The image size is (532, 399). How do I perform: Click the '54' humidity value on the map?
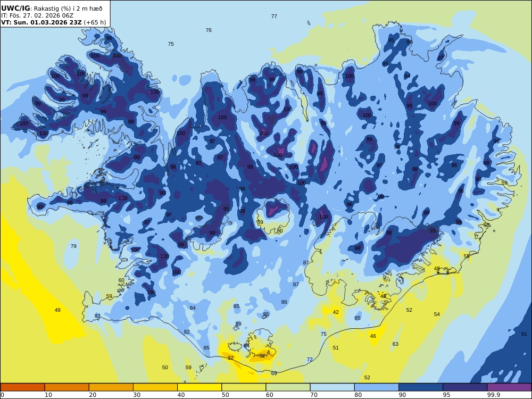coord(437,314)
